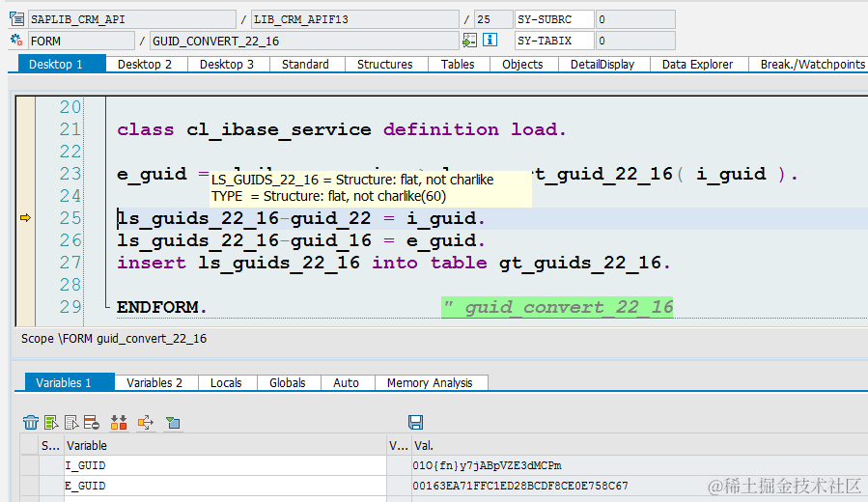This screenshot has width=868, height=502.
Task: Click line number 23 in the gutter
Action: pyautogui.click(x=70, y=174)
